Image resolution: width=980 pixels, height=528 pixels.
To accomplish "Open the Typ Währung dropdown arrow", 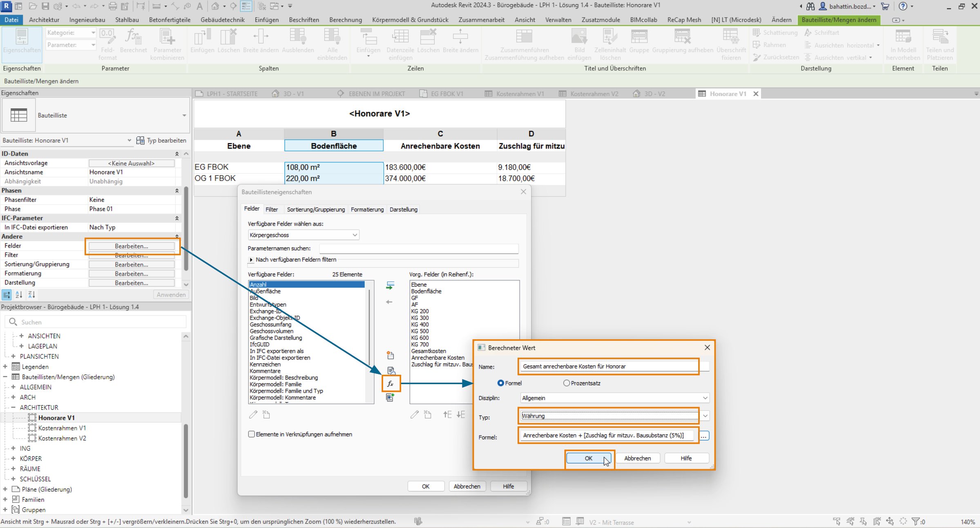I will [705, 416].
